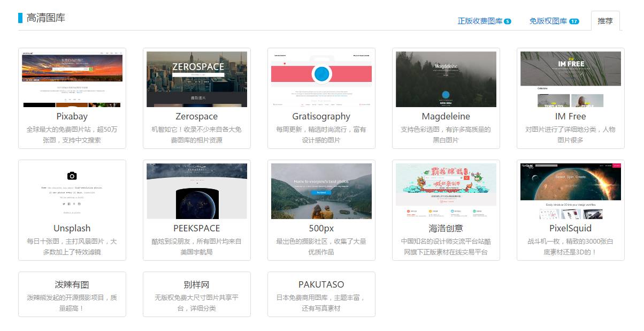Open the Gratisography thumbnail preview
The height and width of the screenshot is (331, 644).
point(321,79)
